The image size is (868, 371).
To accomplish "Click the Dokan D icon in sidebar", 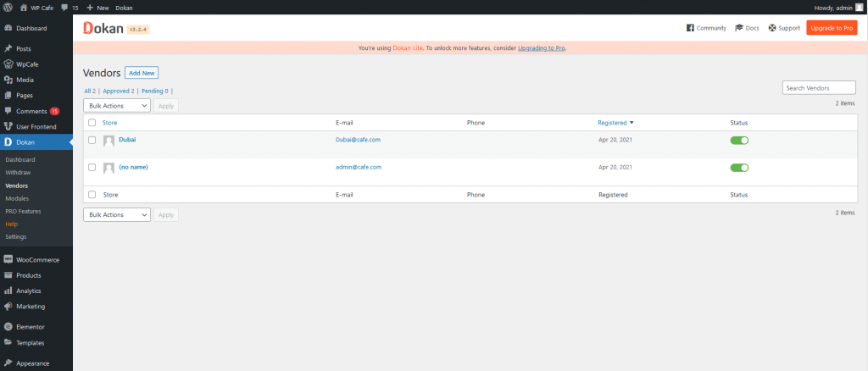I will [8, 142].
